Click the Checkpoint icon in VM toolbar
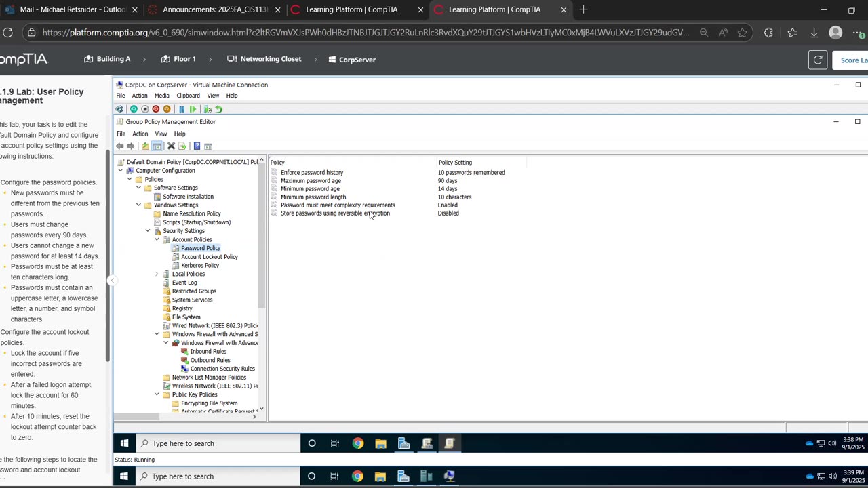868x488 pixels. pyautogui.click(x=208, y=109)
